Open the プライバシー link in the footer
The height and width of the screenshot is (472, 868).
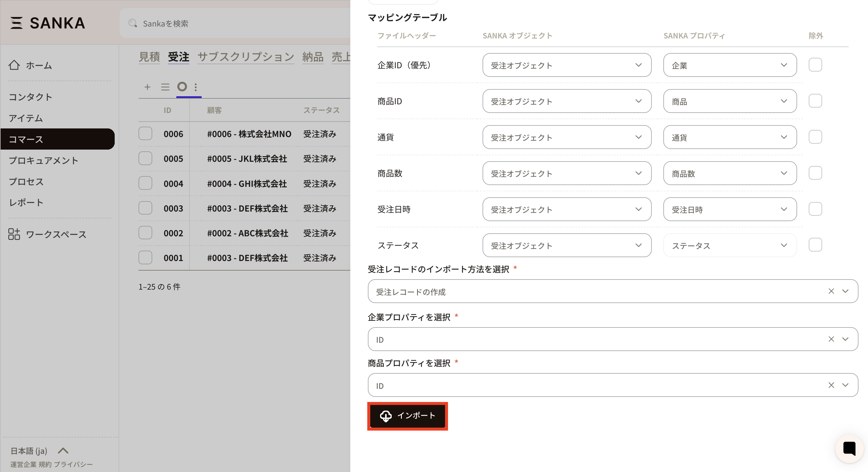(73, 464)
